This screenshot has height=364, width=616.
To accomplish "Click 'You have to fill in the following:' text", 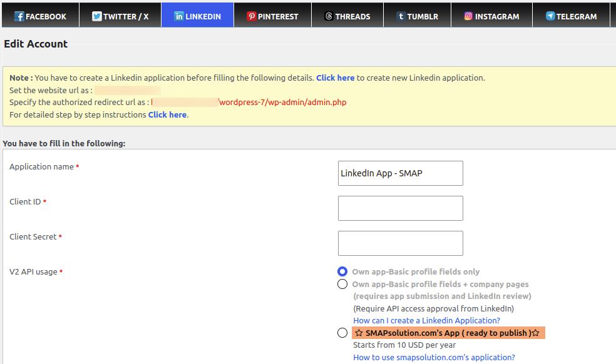I will (x=64, y=143).
